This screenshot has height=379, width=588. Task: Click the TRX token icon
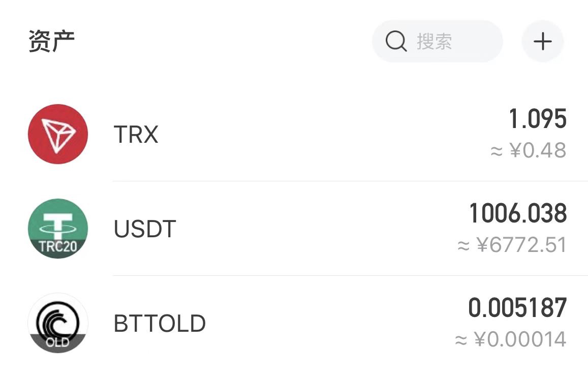(x=58, y=134)
